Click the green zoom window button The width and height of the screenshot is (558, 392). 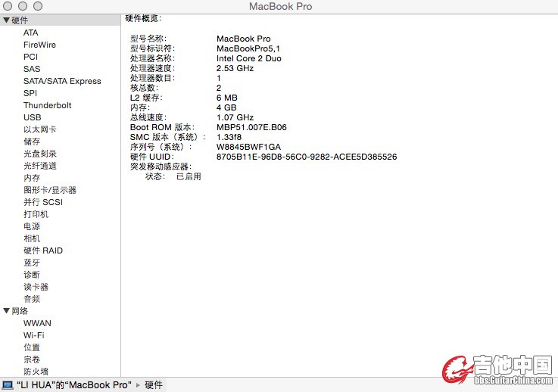pos(38,6)
